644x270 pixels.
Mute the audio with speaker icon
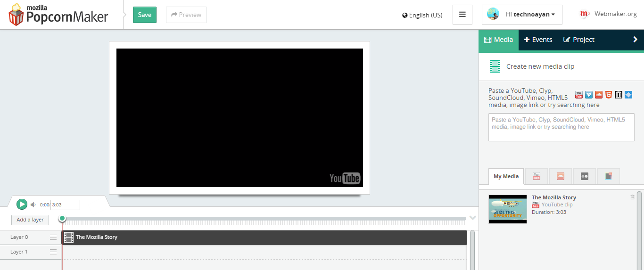[x=33, y=205]
